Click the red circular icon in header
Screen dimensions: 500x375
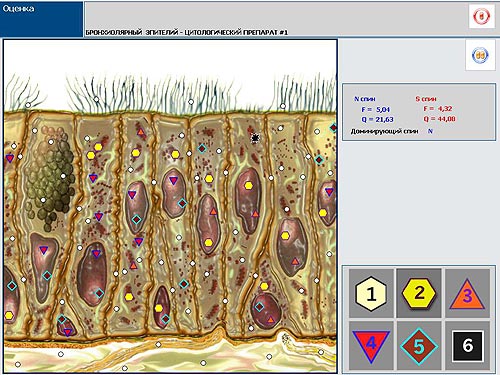pyautogui.click(x=482, y=16)
